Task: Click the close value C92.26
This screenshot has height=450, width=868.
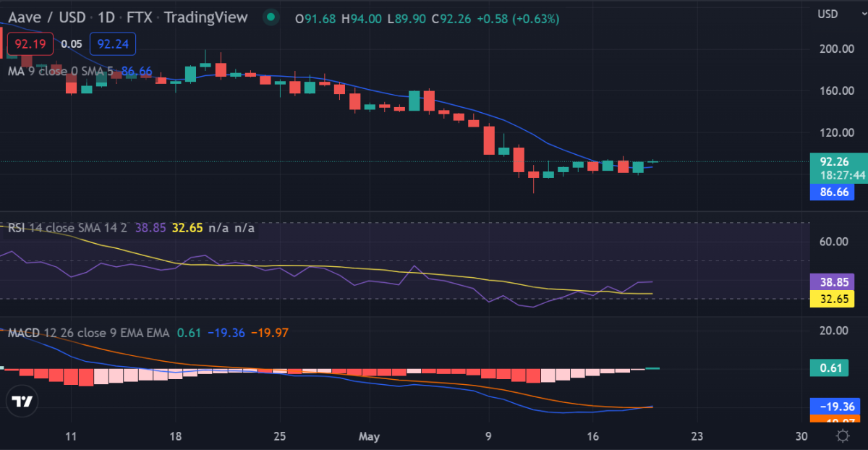Action: coord(452,19)
